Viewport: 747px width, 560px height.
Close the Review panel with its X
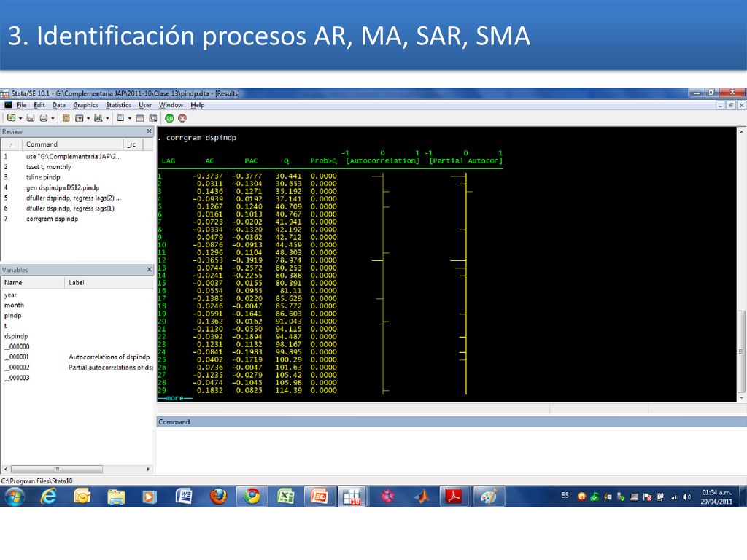149,131
